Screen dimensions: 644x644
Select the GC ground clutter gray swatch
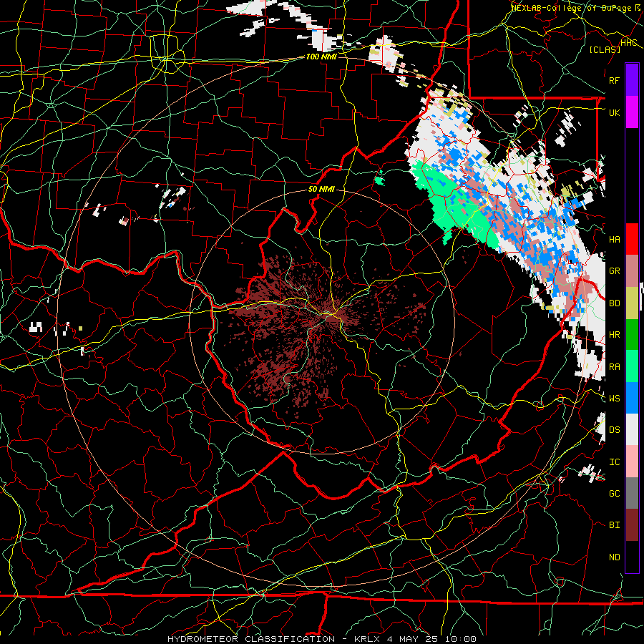point(632,493)
